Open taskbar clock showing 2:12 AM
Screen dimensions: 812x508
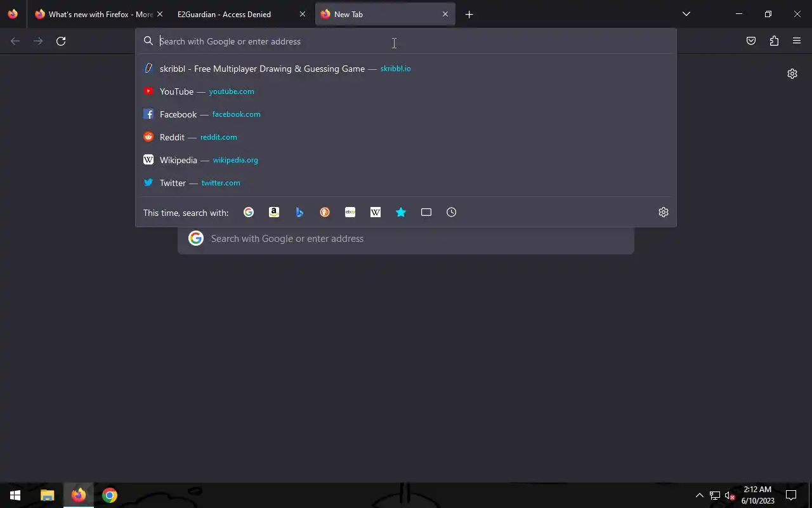pyautogui.click(x=757, y=495)
